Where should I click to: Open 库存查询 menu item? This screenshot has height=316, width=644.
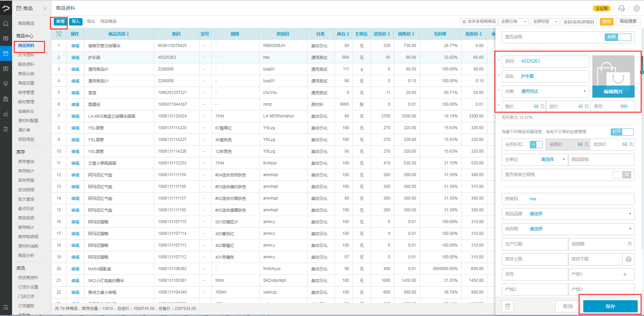[26, 161]
